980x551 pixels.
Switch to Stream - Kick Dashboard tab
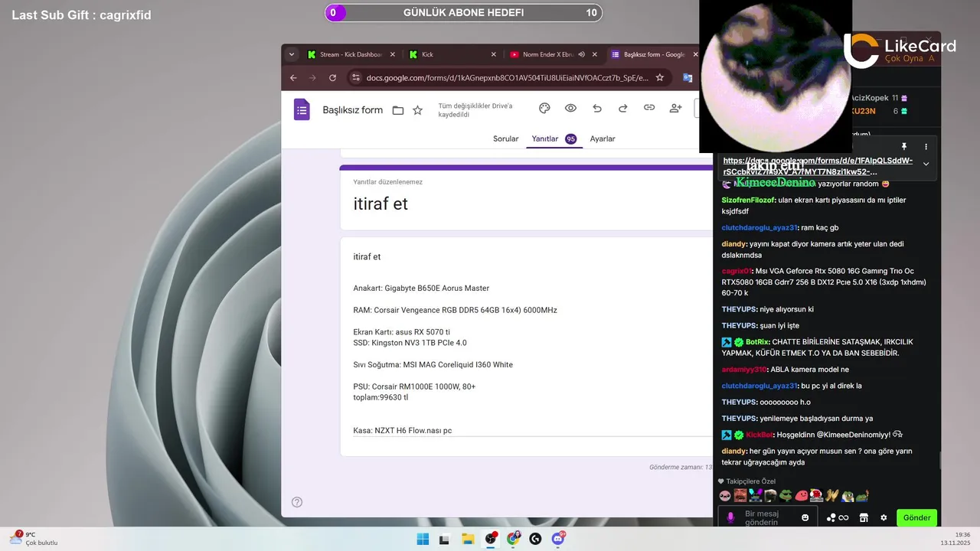coord(351,54)
